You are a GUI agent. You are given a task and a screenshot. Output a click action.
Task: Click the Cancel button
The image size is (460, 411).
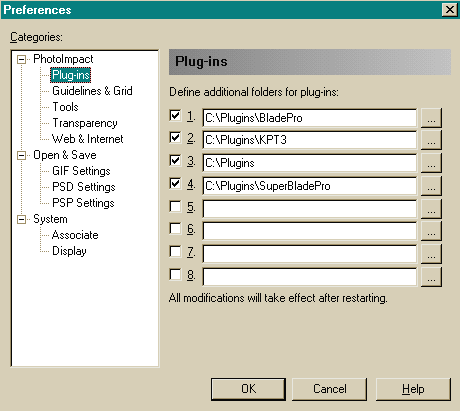(330, 389)
